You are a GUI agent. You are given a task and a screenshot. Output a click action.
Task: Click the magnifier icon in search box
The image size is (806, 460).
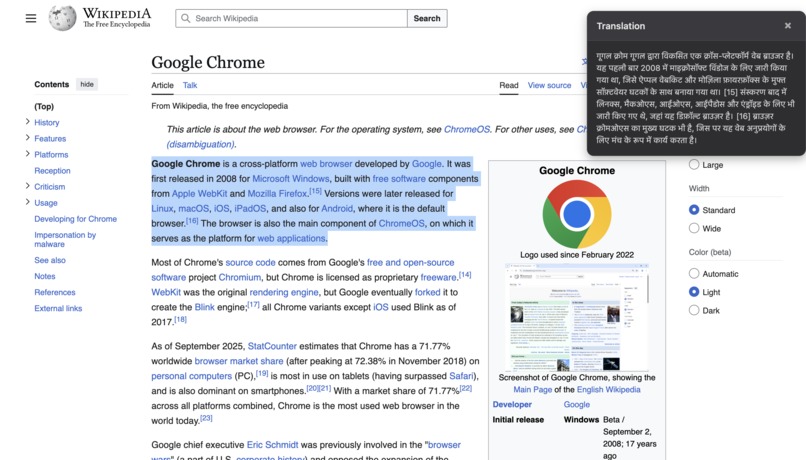point(186,19)
